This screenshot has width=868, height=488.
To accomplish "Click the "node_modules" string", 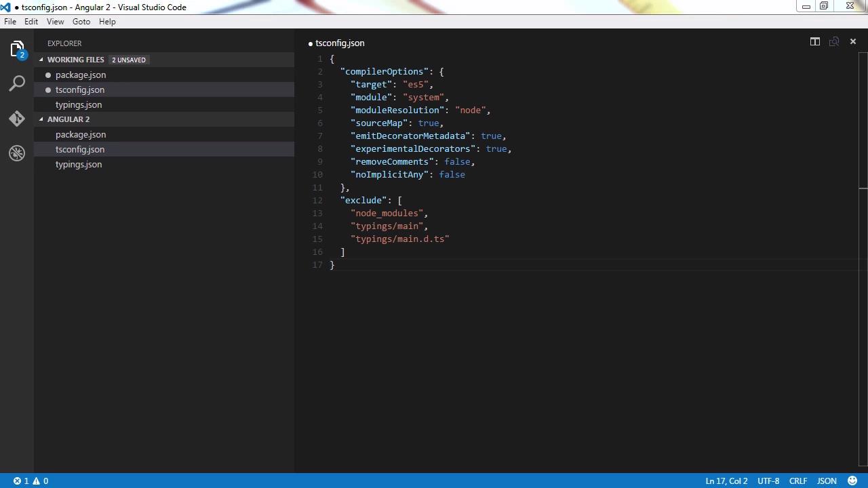I will [387, 213].
